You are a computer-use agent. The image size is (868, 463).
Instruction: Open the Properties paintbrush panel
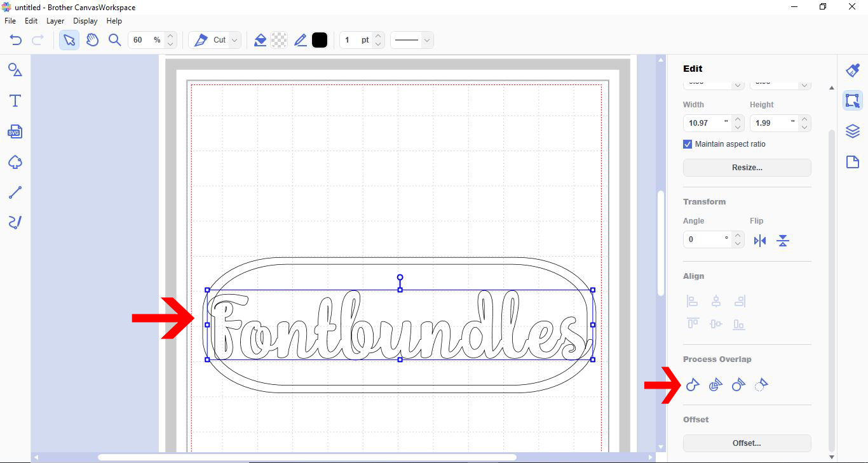pyautogui.click(x=853, y=70)
